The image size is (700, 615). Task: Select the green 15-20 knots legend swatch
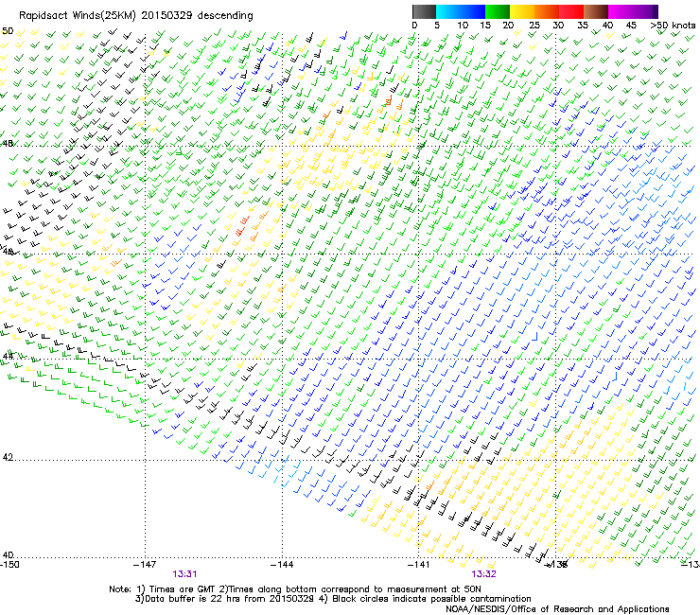(x=498, y=11)
